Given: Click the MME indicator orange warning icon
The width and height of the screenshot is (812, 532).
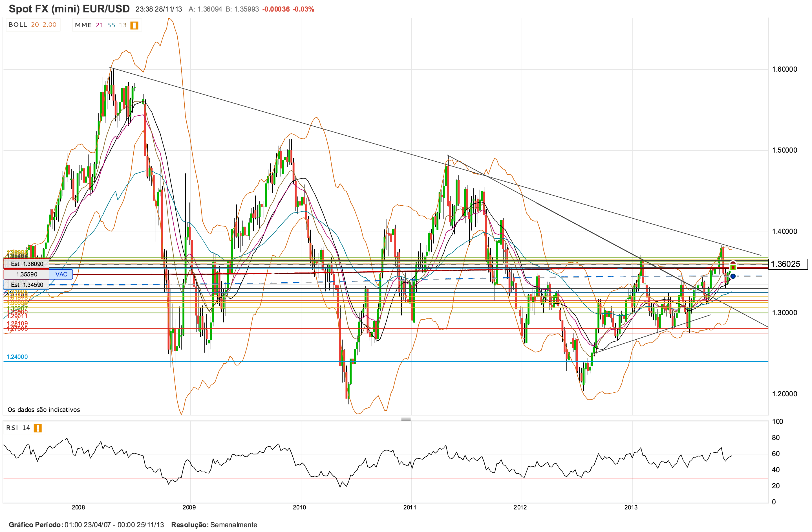Looking at the screenshot, I should [134, 25].
